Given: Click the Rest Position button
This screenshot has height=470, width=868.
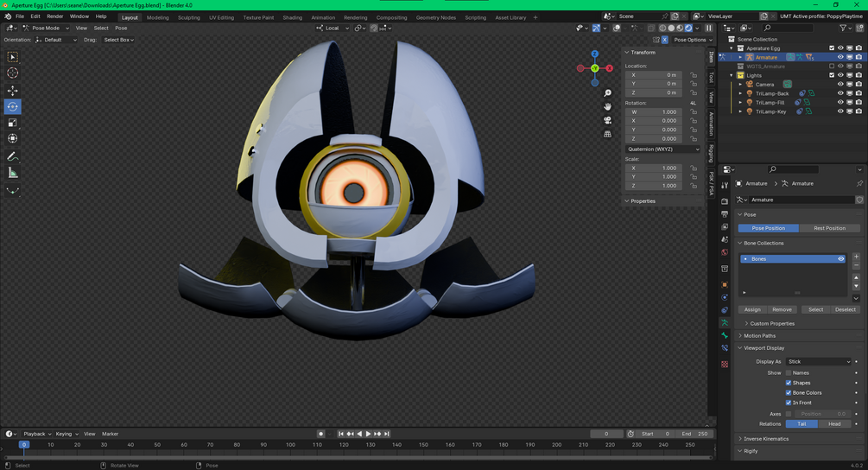Looking at the screenshot, I should pos(829,228).
